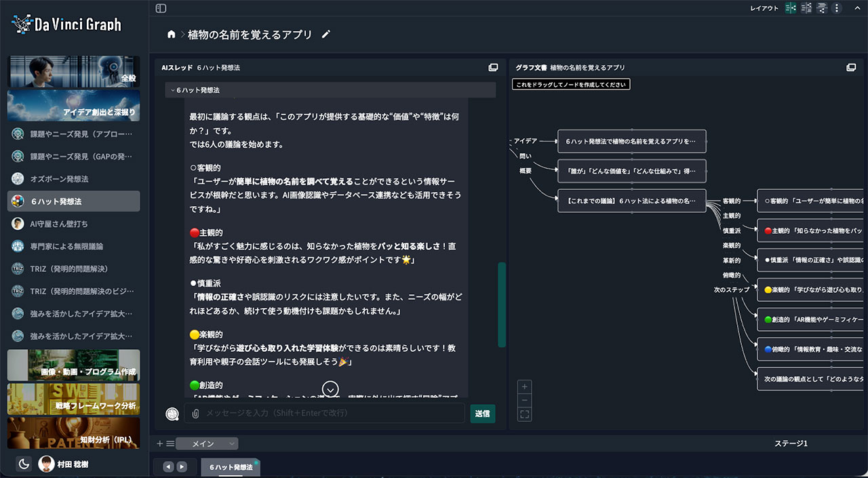868x478 pixels.
Task: Open the 知財分析（IPL） category banner
Action: coord(73,433)
